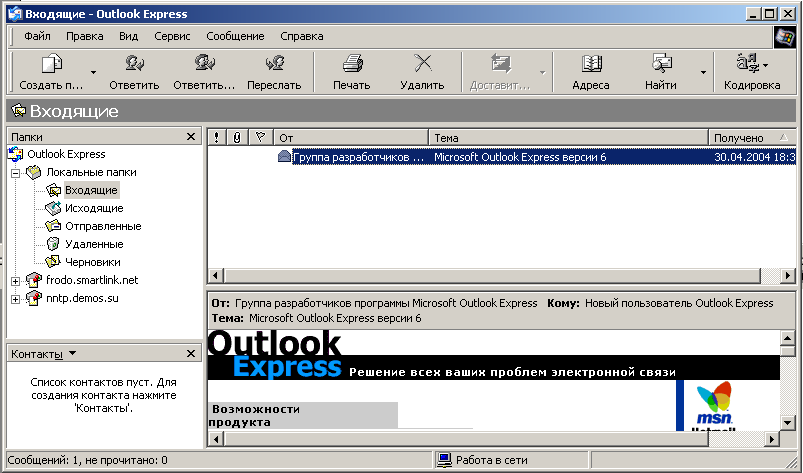Click the Входящие folder banner
Image resolution: width=803 pixels, height=473 pixels.
coord(401,111)
